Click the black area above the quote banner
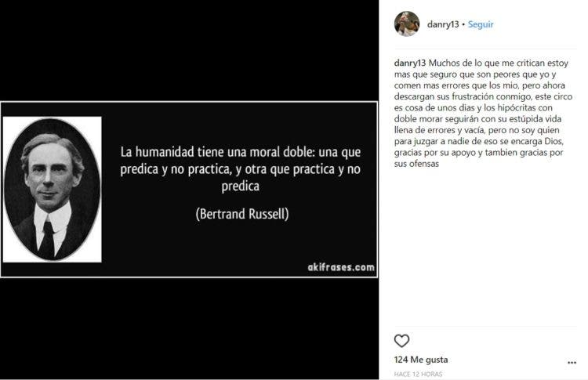 tap(190, 51)
